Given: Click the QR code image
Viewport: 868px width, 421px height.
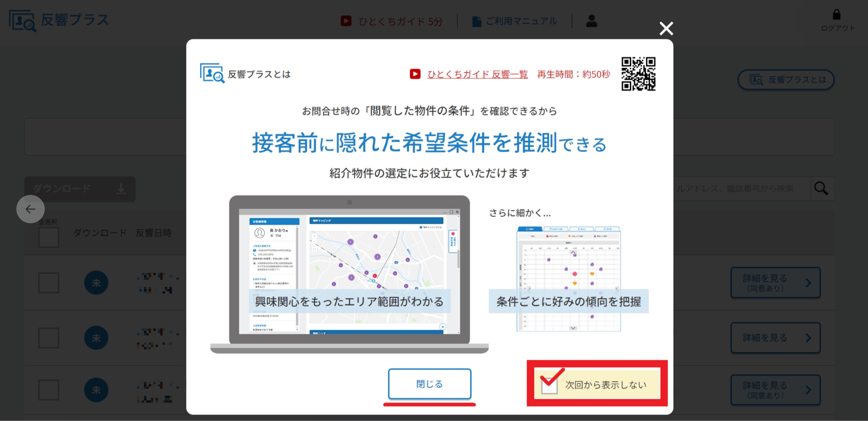Looking at the screenshot, I should pos(638,74).
